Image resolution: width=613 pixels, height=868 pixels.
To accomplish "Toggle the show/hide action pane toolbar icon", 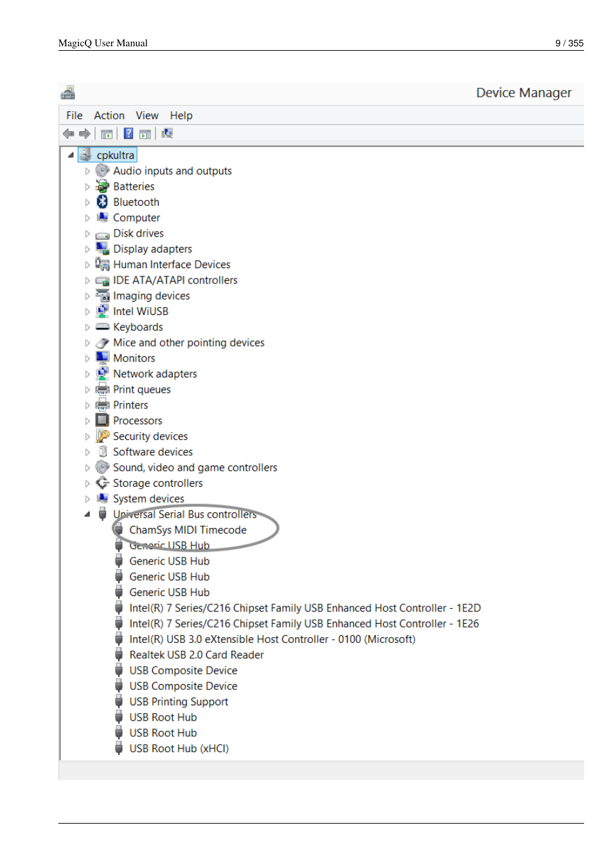I will (x=145, y=134).
